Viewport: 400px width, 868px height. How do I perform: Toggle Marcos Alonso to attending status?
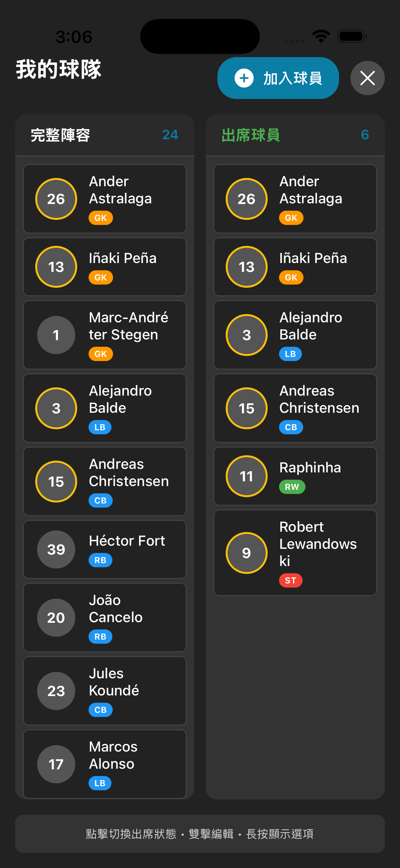pyautogui.click(x=104, y=764)
